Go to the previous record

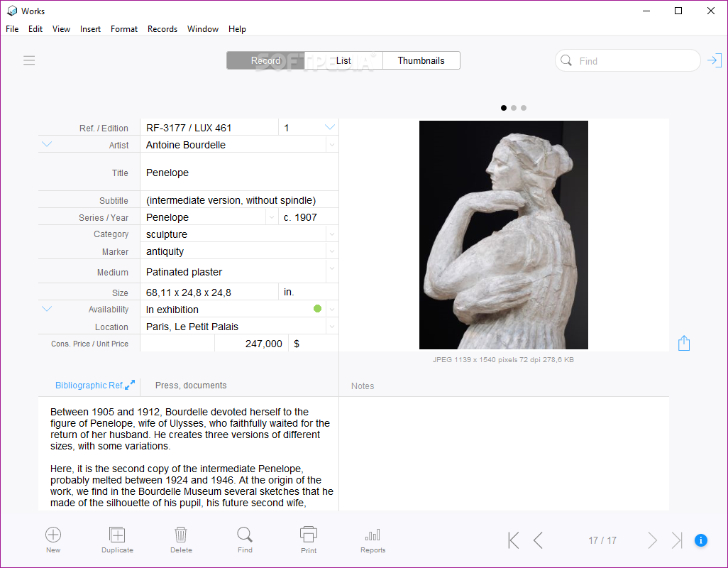point(538,540)
